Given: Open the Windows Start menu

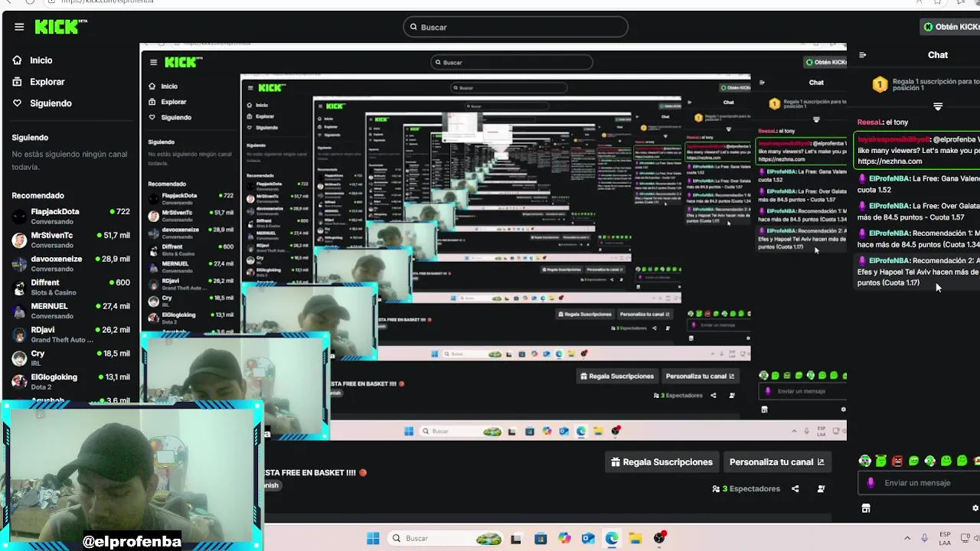Looking at the screenshot, I should pos(373,538).
